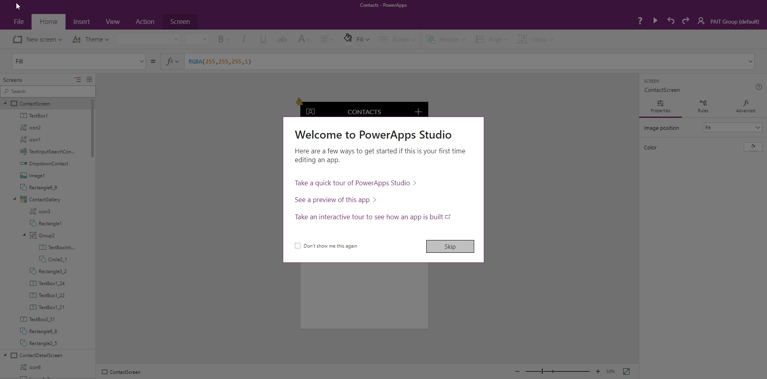This screenshot has width=767, height=379.
Task: Select icon2 in the tree
Action: [x=35, y=128]
